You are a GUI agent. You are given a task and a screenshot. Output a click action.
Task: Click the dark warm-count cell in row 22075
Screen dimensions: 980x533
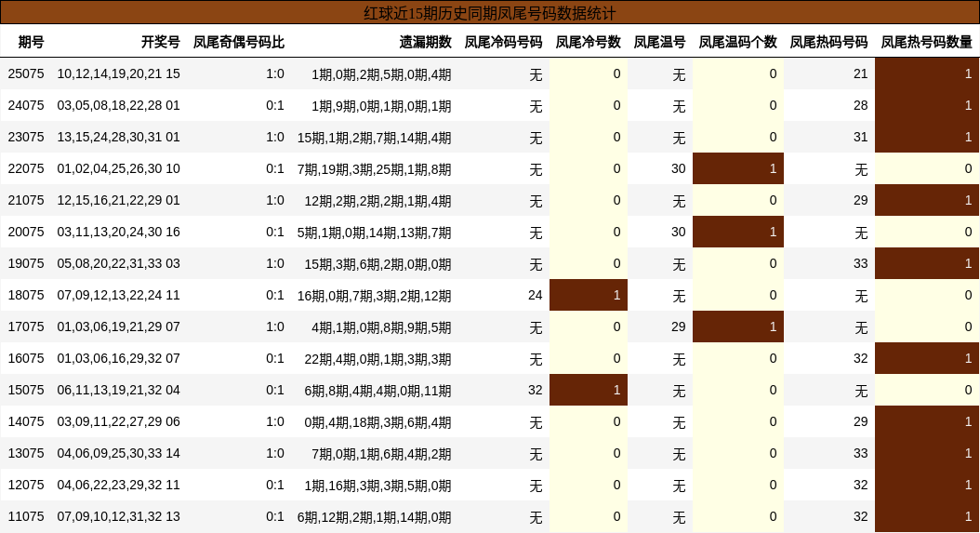coord(738,169)
